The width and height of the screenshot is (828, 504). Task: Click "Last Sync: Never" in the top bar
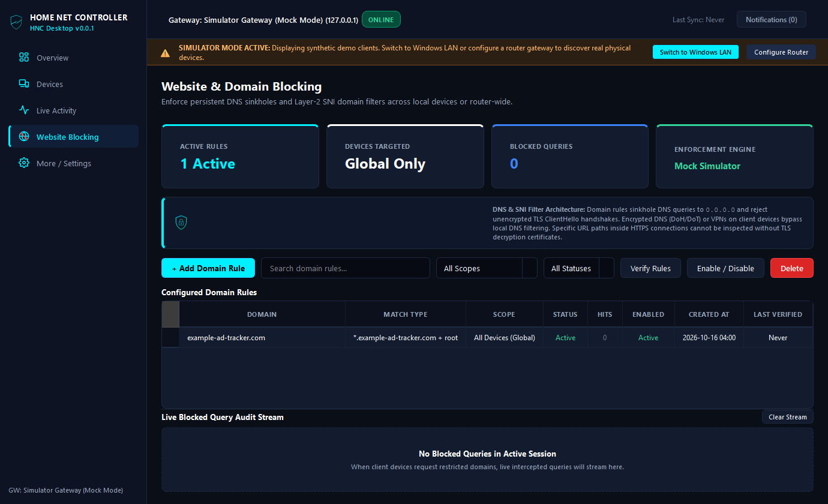coord(698,20)
